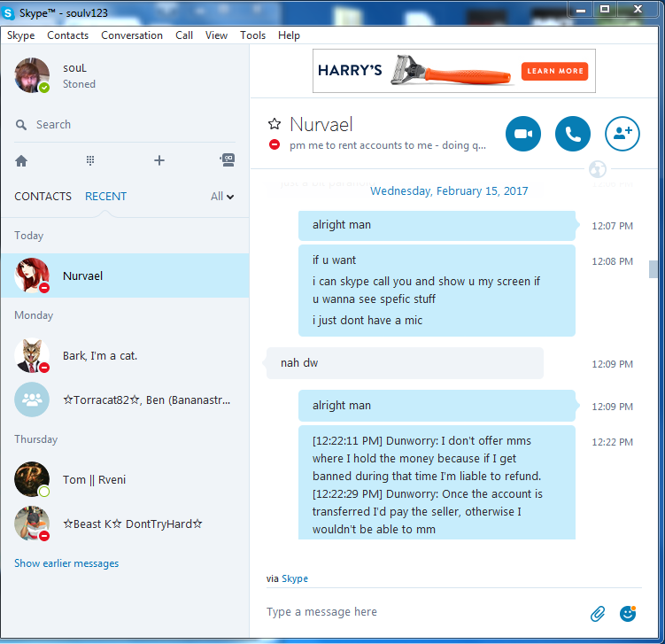Open the Help menu

(x=289, y=35)
